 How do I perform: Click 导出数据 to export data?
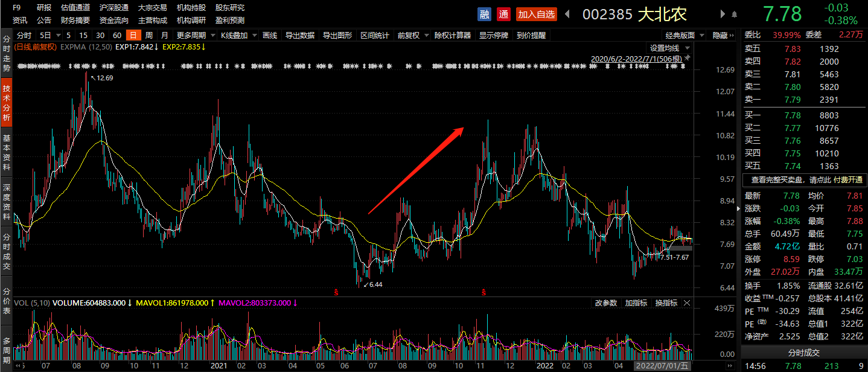click(x=300, y=36)
